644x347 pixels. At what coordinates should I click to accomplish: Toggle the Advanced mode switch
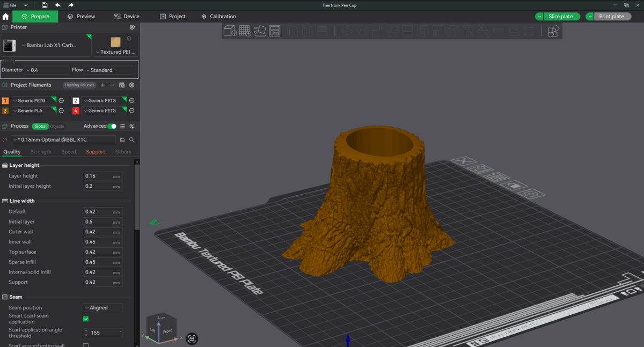click(x=112, y=126)
